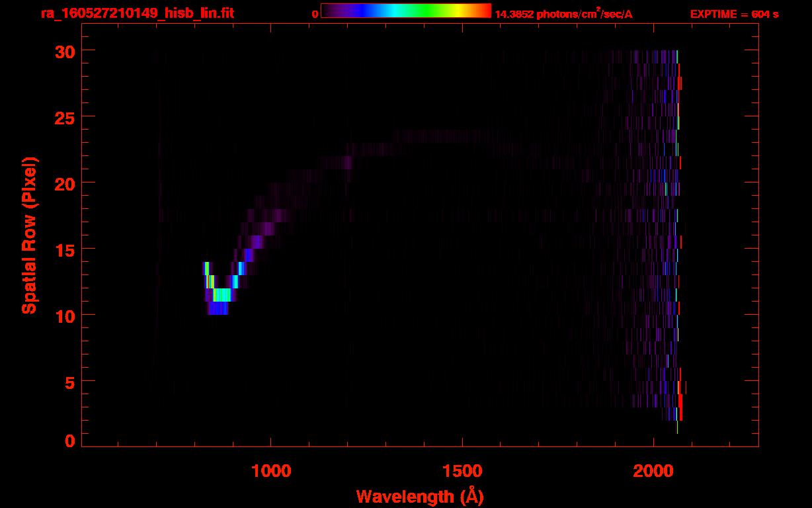Click the Wavelength (Å) axis title
This screenshot has height=508, width=812.
[420, 497]
